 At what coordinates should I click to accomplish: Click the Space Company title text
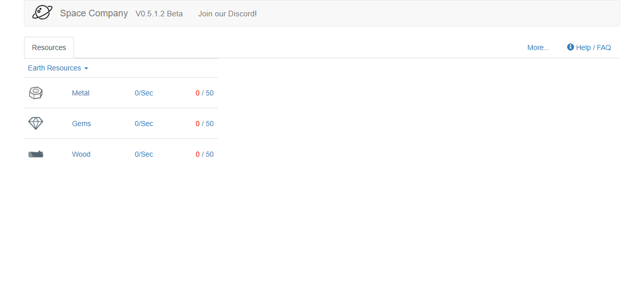[x=94, y=13]
